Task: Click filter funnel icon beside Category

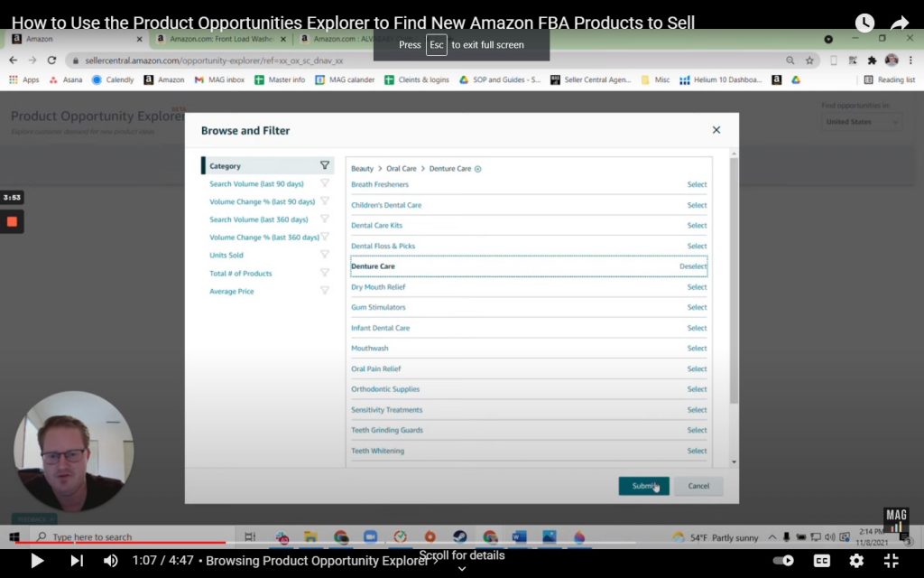Action: click(x=325, y=165)
